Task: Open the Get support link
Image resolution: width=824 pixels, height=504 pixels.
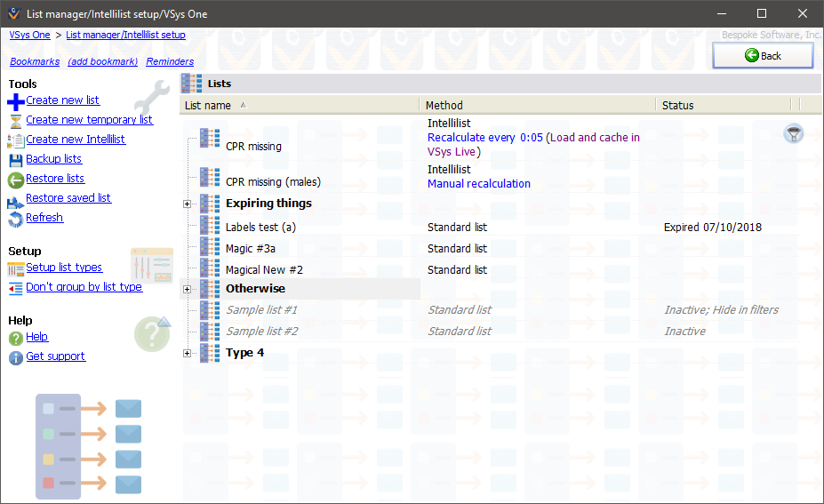Action: [56, 356]
